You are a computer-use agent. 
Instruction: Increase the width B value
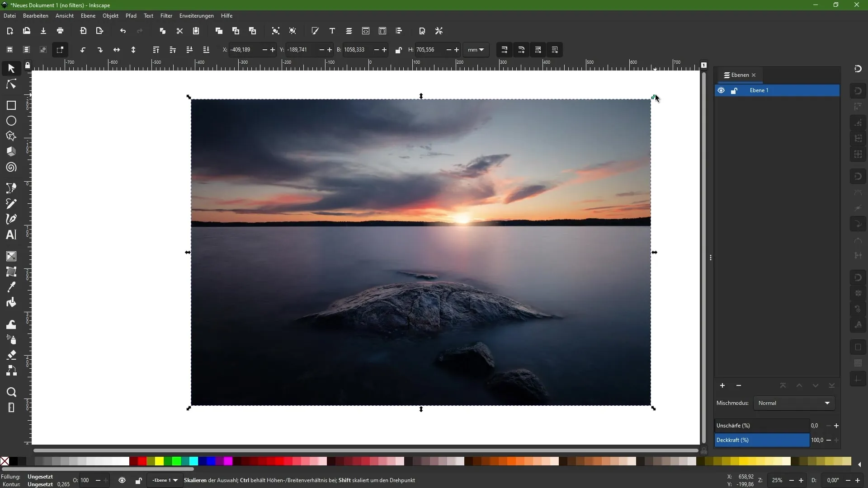tap(384, 50)
